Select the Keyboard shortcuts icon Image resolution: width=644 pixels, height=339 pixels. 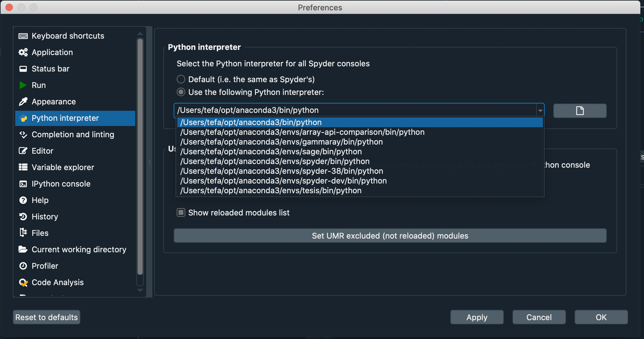23,36
